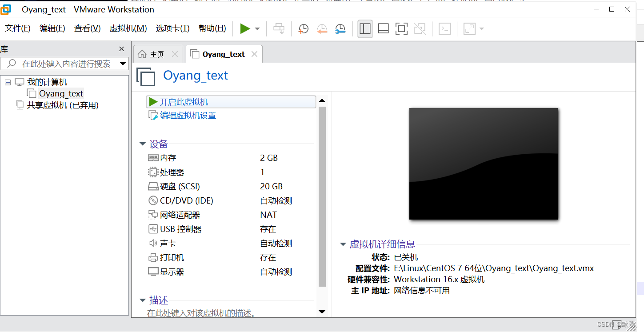Select Oyang_text in the library tree
The height and width of the screenshot is (332, 644).
[61, 93]
